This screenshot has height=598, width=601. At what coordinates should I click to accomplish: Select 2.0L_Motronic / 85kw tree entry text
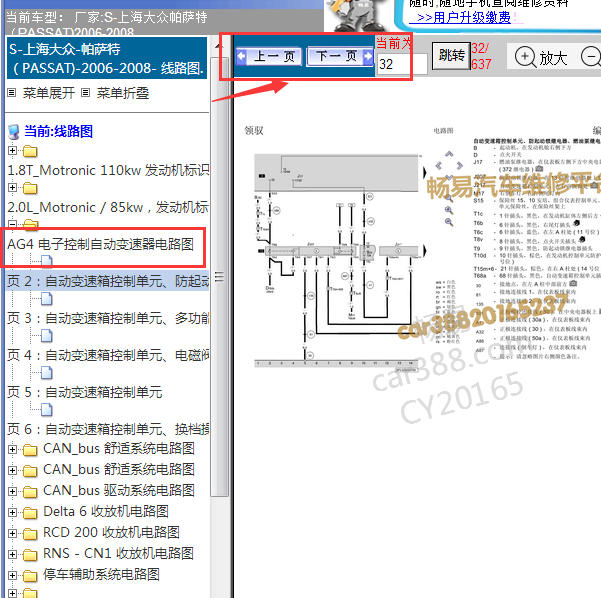(108, 207)
